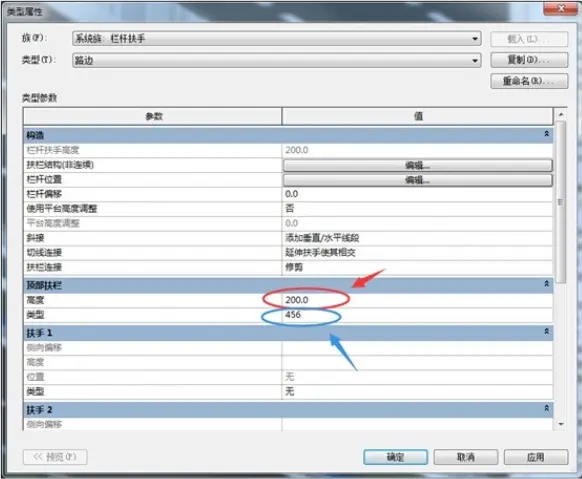Edit 顶部扶栏 高度 value 200.0

click(x=417, y=300)
